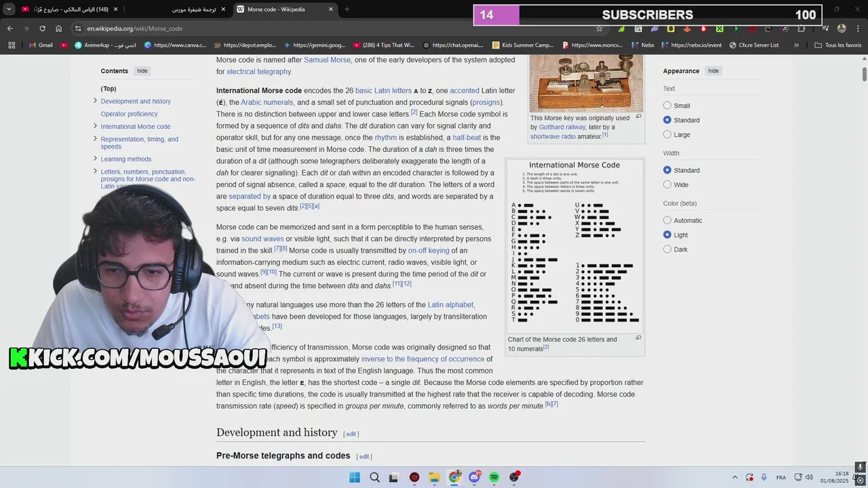Image resolution: width=868 pixels, height=488 pixels.
Task: Follow the Samuel Morse link
Action: [x=327, y=60]
